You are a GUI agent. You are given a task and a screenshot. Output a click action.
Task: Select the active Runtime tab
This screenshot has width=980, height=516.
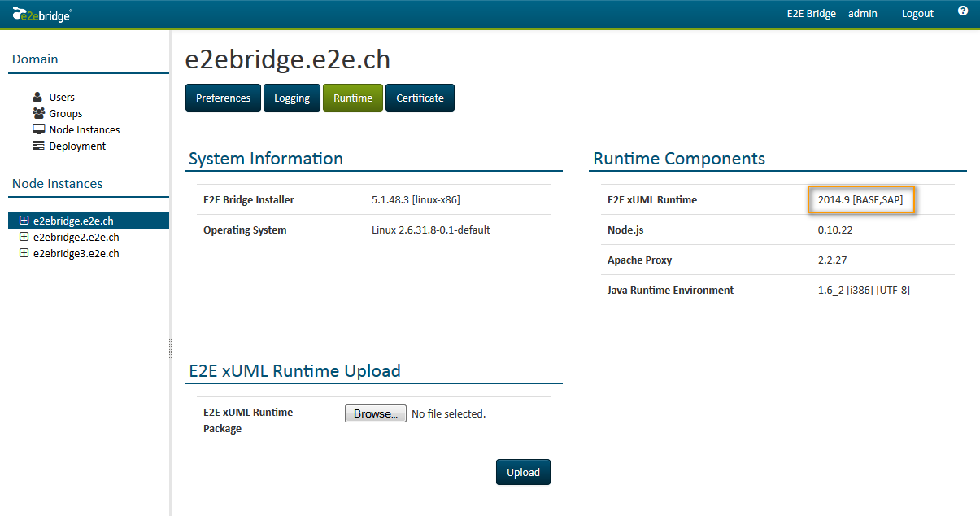[x=352, y=97]
